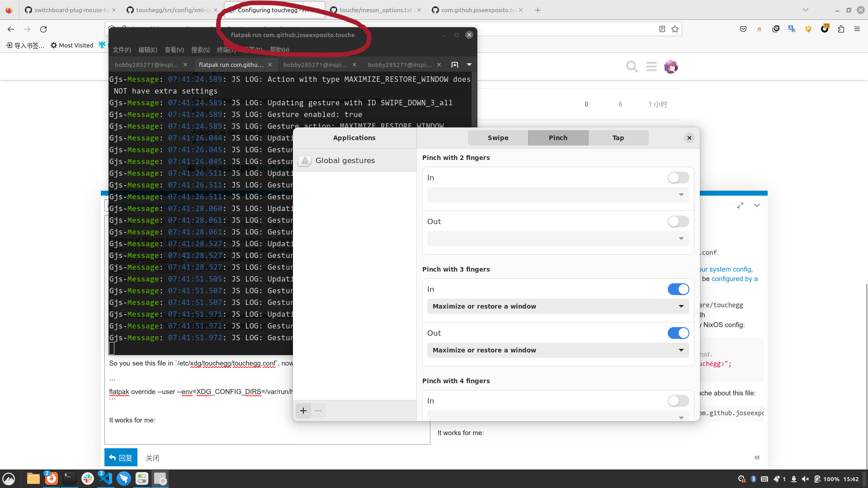This screenshot has height=488, width=868.
Task: Hide the preview pane with double chevron
Action: click(x=757, y=458)
